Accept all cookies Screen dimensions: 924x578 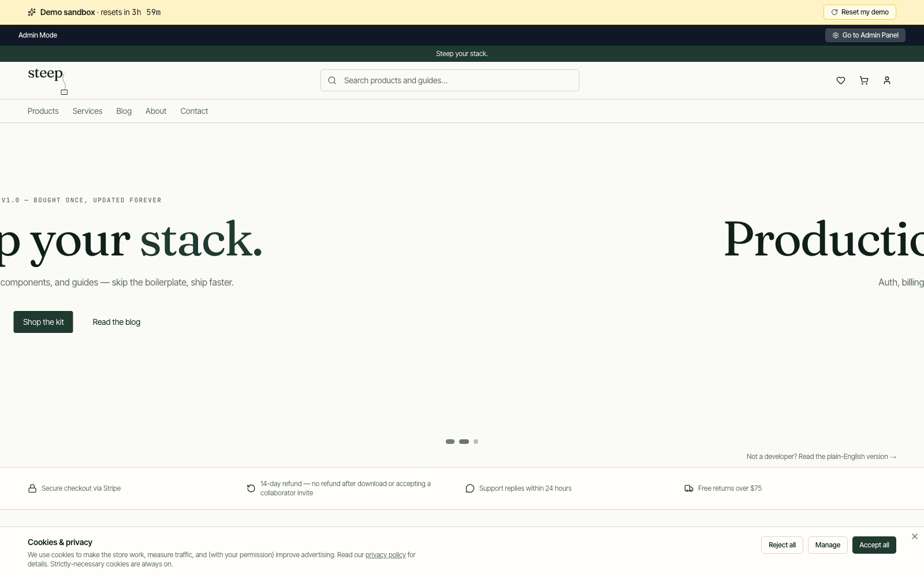click(874, 545)
